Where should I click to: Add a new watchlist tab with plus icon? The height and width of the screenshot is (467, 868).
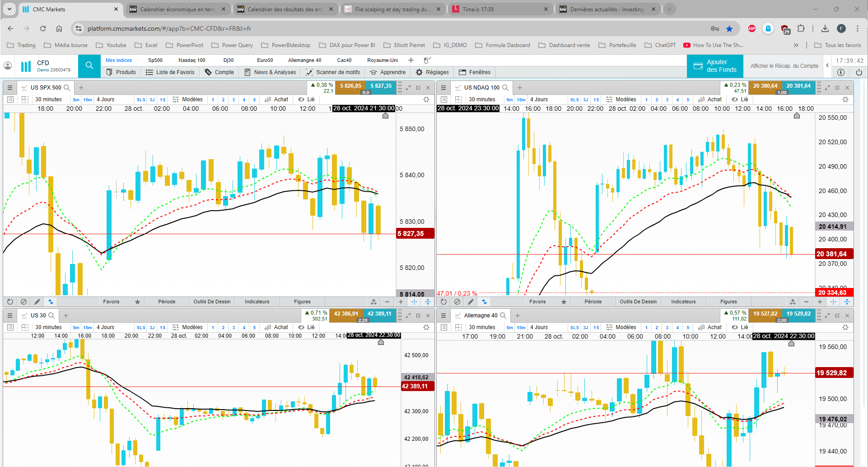(411, 60)
